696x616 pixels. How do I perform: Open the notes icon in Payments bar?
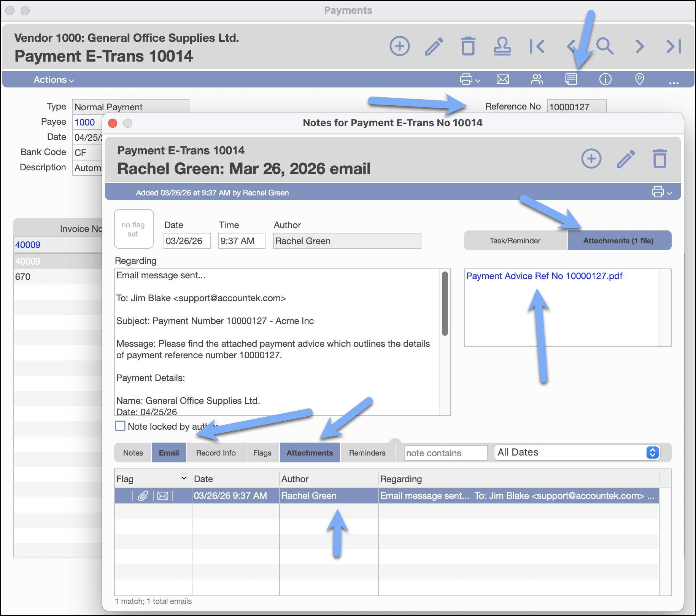click(571, 79)
